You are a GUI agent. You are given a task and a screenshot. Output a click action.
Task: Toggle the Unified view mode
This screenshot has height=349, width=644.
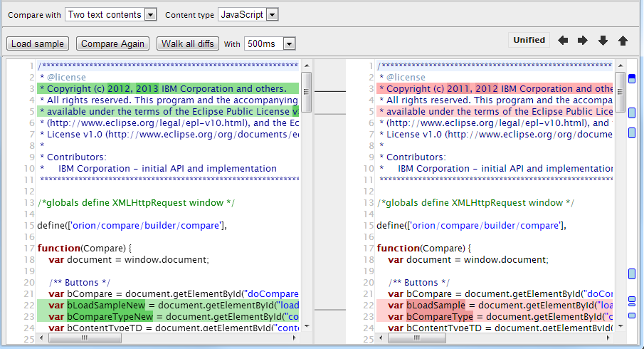(x=529, y=41)
